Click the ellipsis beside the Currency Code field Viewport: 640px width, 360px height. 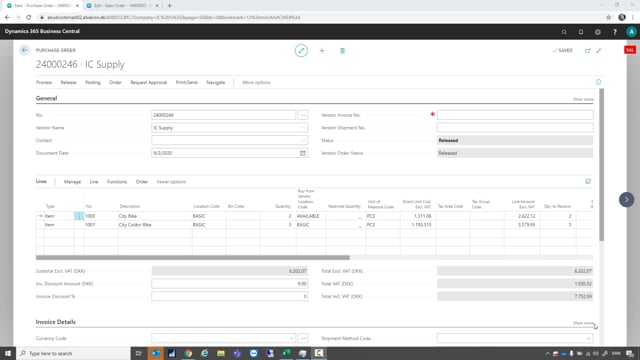(302, 338)
